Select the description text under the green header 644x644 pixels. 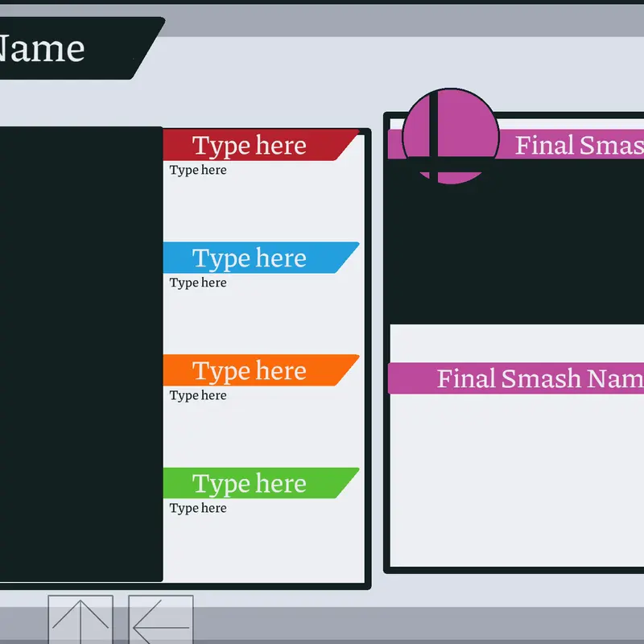(198, 508)
